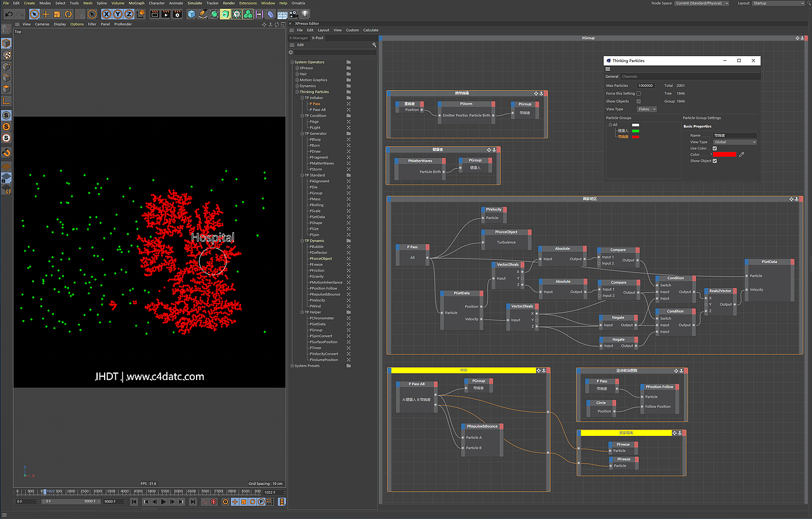Uncheck the Show Objects checkbox
This screenshot has height=519, width=812.
click(638, 101)
